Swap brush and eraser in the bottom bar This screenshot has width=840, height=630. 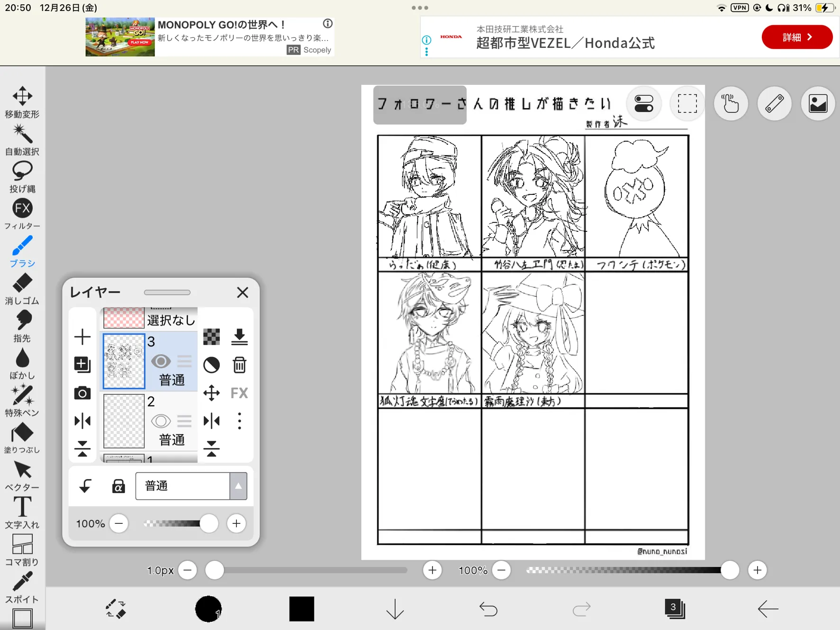[115, 609]
